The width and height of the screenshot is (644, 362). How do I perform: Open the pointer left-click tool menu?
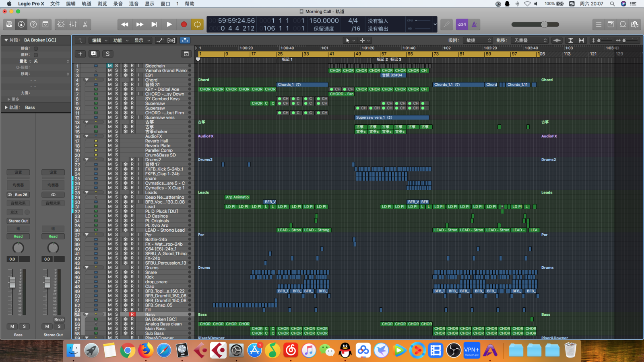point(350,40)
